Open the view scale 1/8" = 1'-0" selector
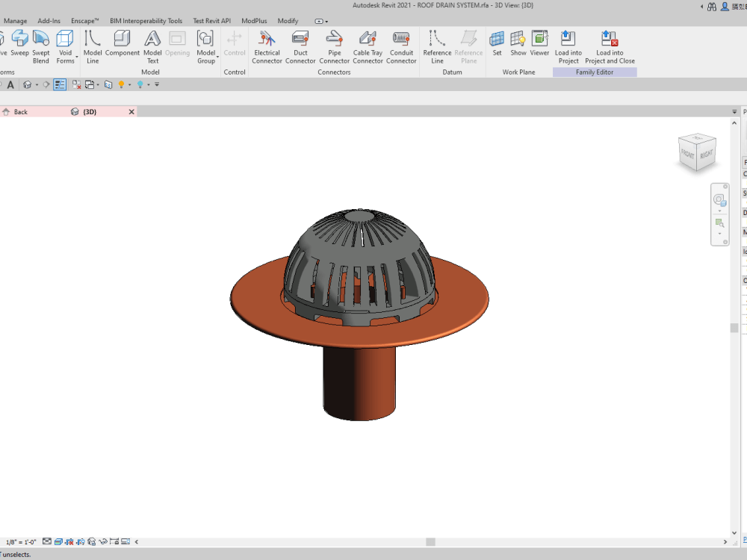Image resolution: width=747 pixels, height=560 pixels. pyautogui.click(x=21, y=542)
